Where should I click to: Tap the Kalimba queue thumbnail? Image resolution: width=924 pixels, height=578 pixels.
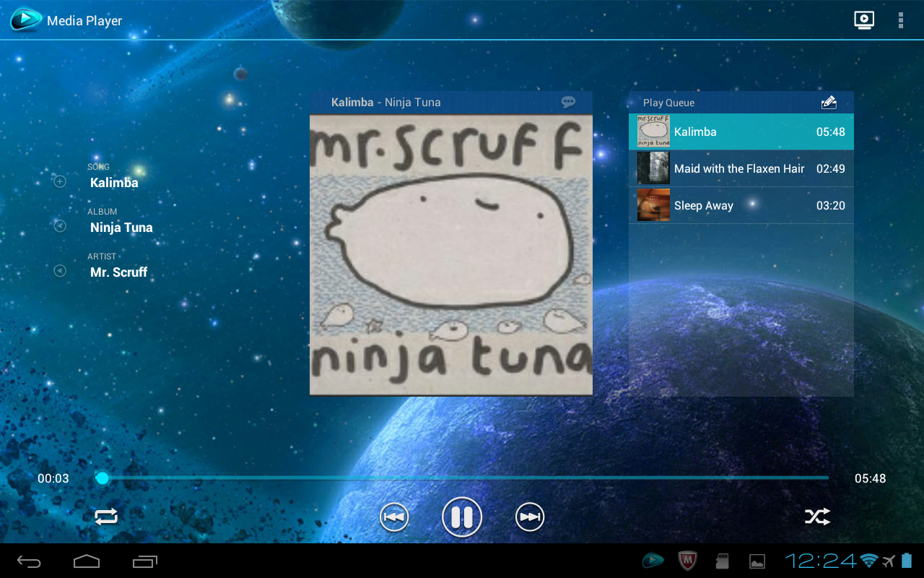click(x=653, y=131)
